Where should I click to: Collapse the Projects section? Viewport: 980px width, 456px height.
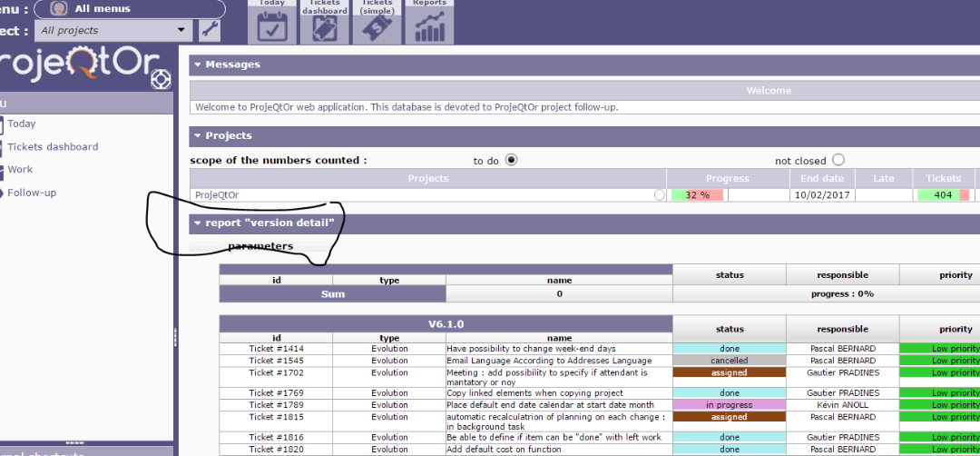(x=197, y=135)
